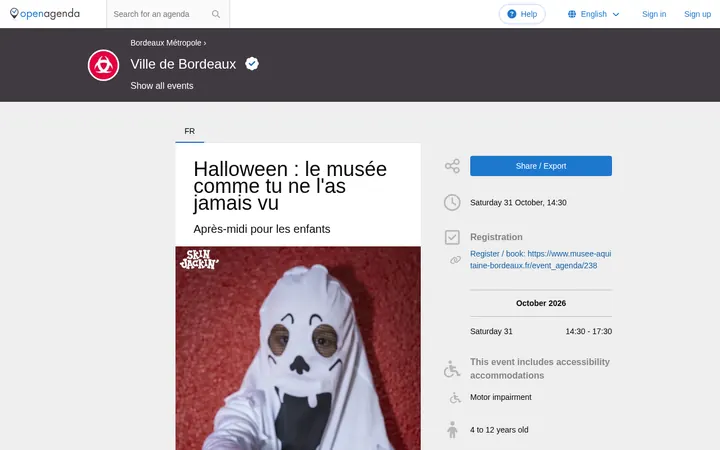Click the 'Registration' heading
This screenshot has width=720, height=450.
coord(496,237)
